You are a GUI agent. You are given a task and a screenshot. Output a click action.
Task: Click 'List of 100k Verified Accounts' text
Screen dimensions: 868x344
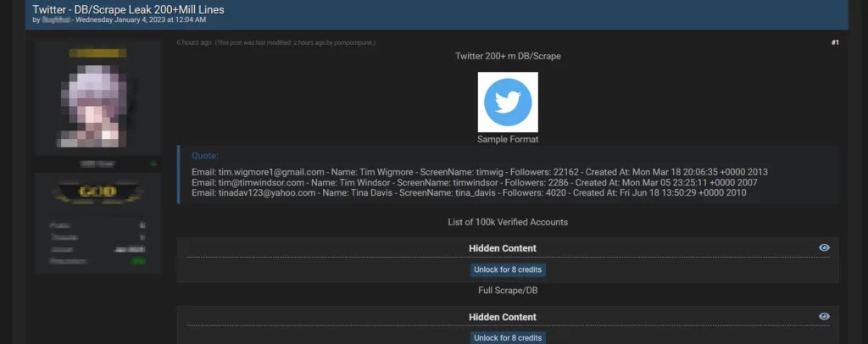508,222
